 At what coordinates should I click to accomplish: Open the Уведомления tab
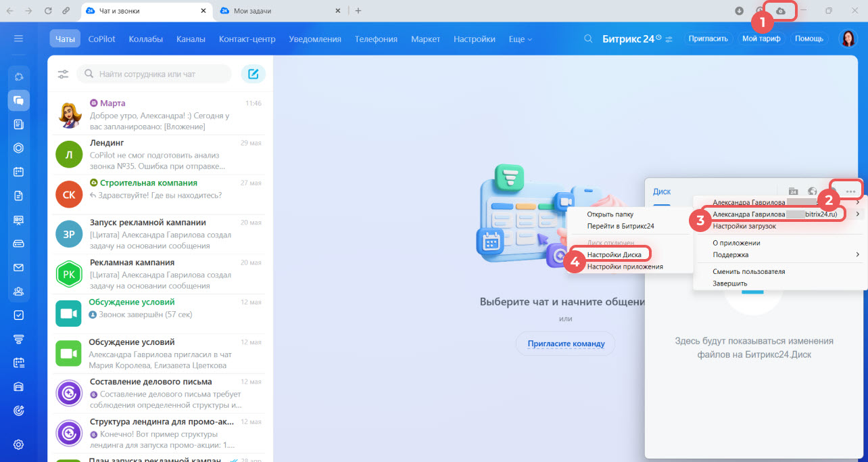[315, 39]
